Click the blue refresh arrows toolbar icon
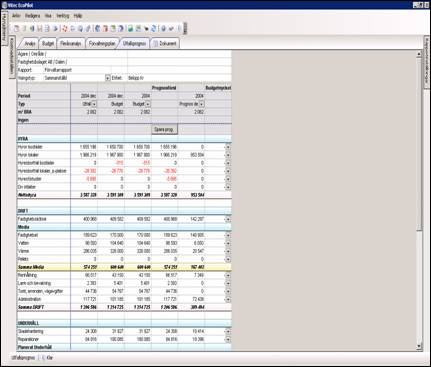 point(153,29)
